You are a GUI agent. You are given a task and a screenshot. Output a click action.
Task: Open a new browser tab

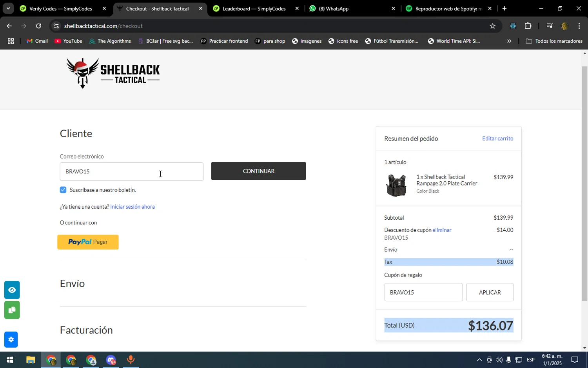point(505,9)
